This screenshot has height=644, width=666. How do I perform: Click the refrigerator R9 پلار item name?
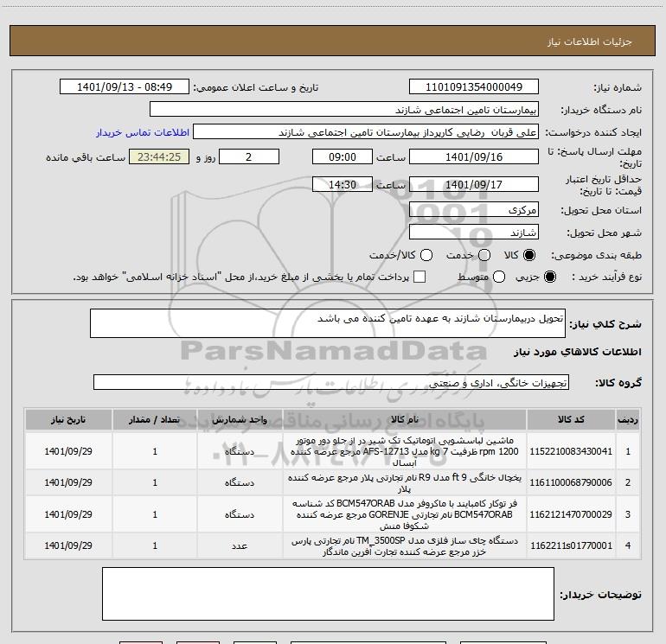click(405, 482)
